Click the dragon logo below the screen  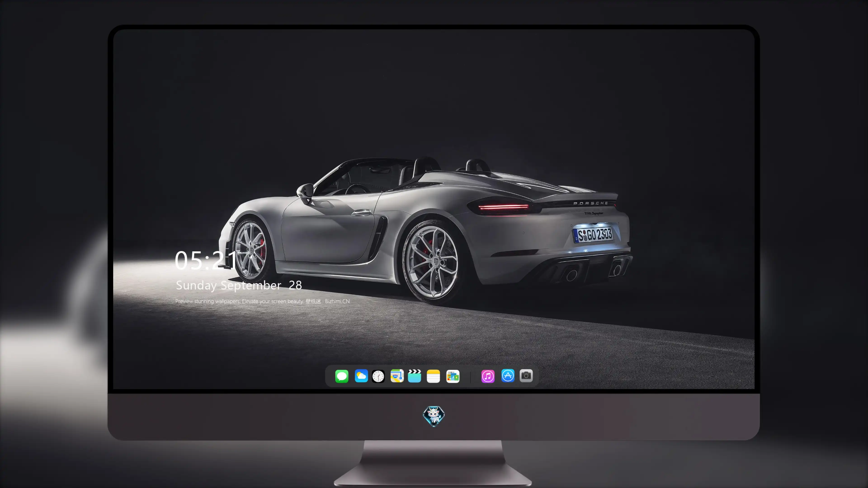(434, 416)
